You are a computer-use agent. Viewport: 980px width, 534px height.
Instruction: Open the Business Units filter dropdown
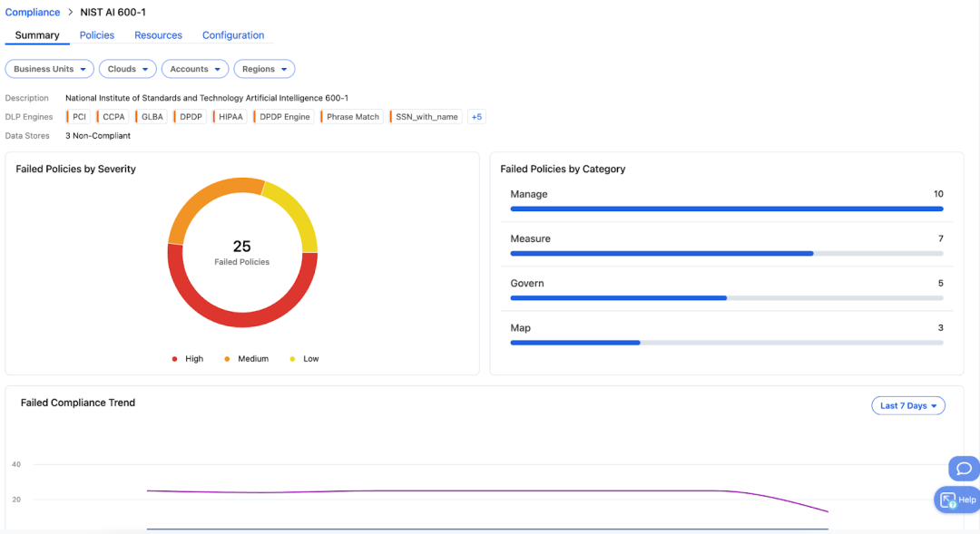tap(50, 69)
